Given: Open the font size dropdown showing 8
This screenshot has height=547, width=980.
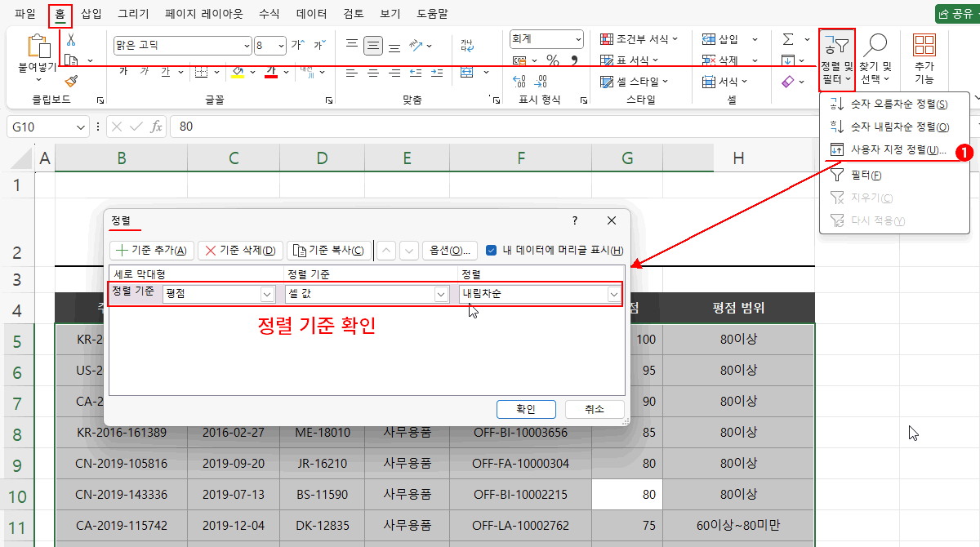Looking at the screenshot, I should 282,46.
